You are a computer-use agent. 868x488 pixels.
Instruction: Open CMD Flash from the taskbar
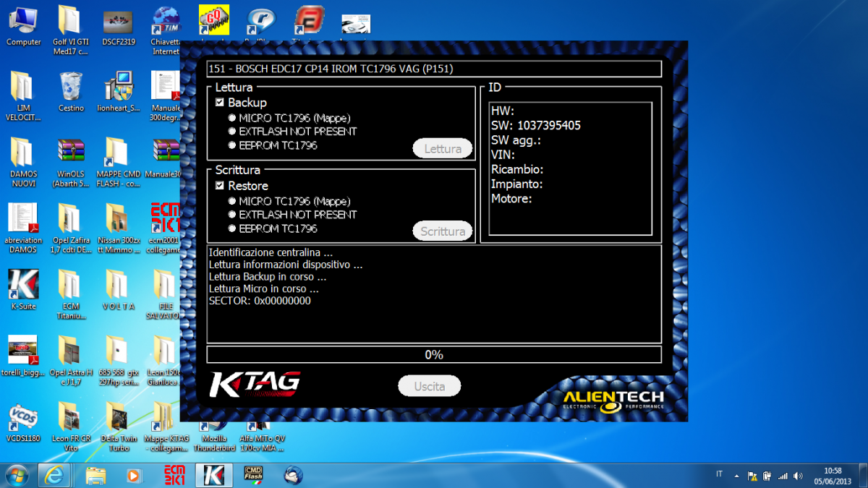pos(254,475)
